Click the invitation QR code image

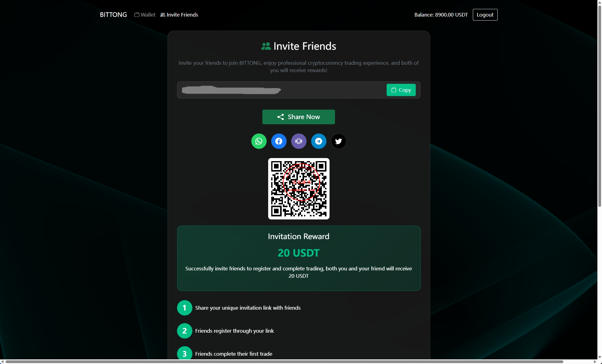pyautogui.click(x=299, y=189)
